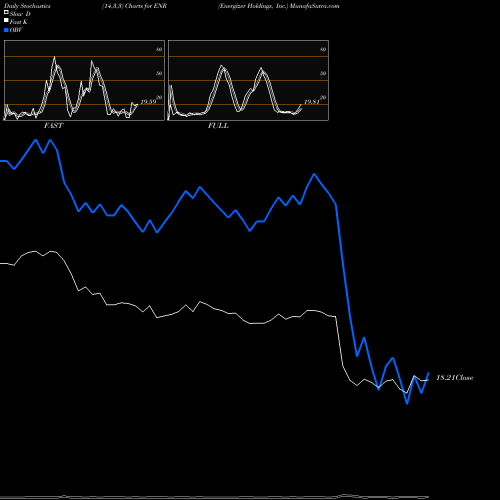Click the 'OBV' legend label
The width and height of the screenshot is (500, 500).
pyautogui.click(x=16, y=30)
